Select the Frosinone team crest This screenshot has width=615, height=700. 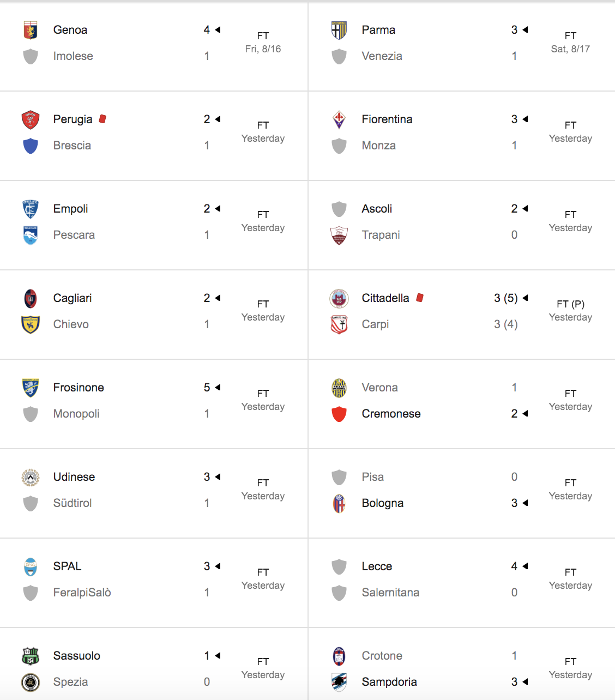[31, 388]
